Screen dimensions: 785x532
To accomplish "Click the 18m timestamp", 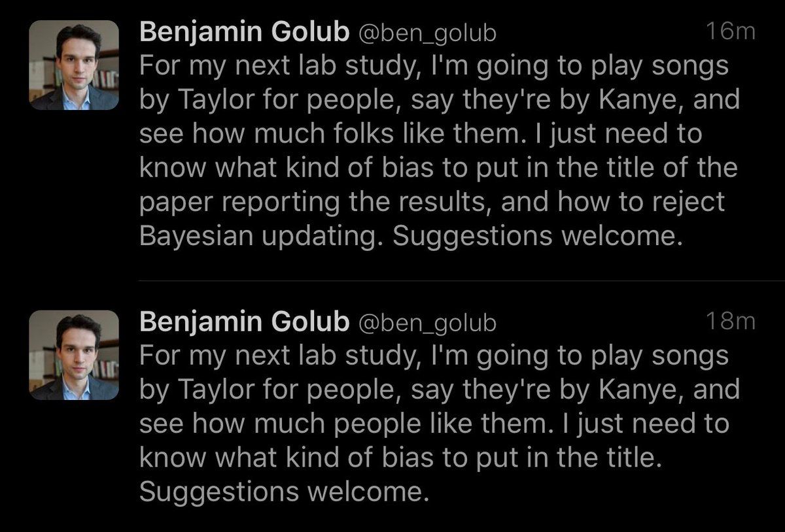I will (731, 321).
